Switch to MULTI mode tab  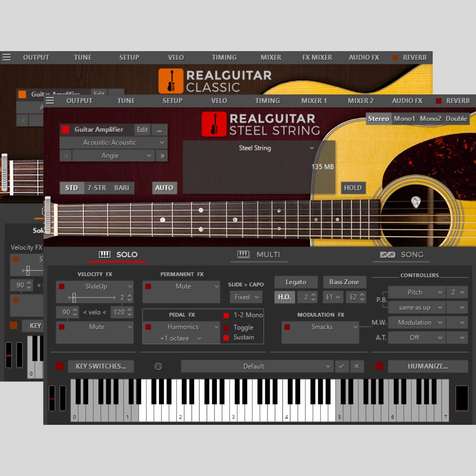pyautogui.click(x=259, y=255)
